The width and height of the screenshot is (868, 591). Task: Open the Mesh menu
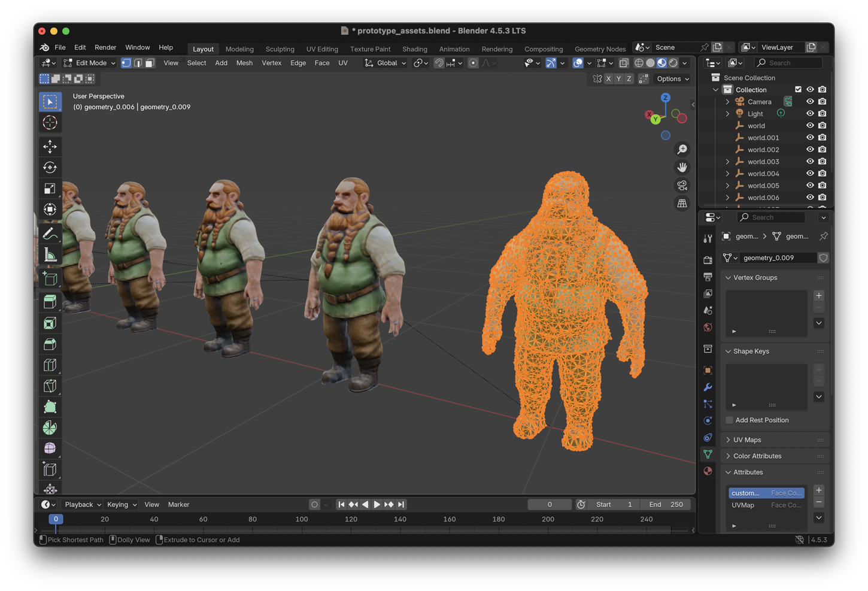(x=244, y=63)
